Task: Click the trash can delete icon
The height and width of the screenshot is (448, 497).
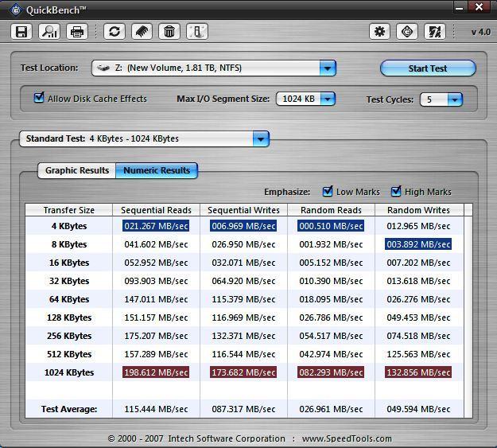Action: 169,32
